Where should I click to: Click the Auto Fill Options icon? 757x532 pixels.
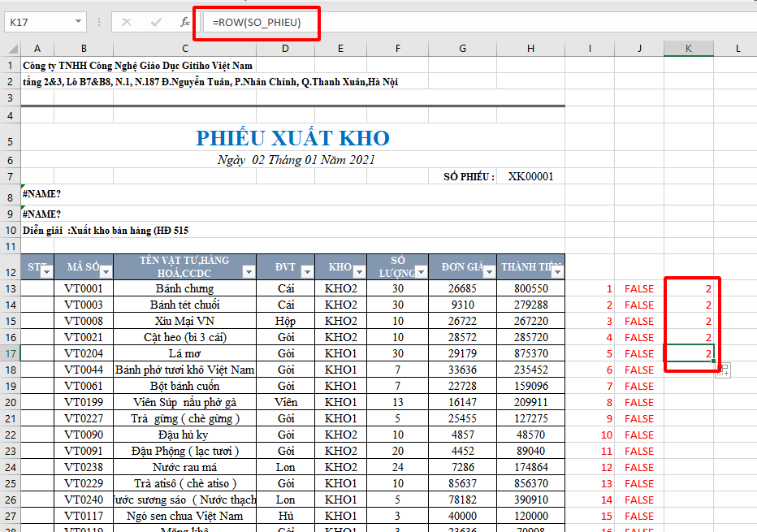(x=723, y=370)
